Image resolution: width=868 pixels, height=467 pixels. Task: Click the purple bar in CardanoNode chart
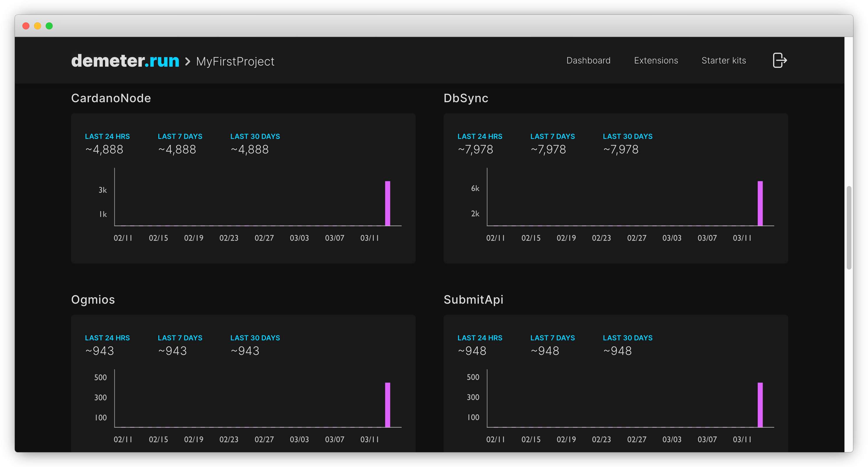[387, 204]
